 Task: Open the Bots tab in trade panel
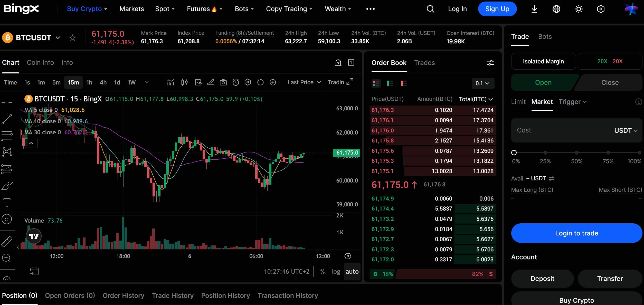545,36
